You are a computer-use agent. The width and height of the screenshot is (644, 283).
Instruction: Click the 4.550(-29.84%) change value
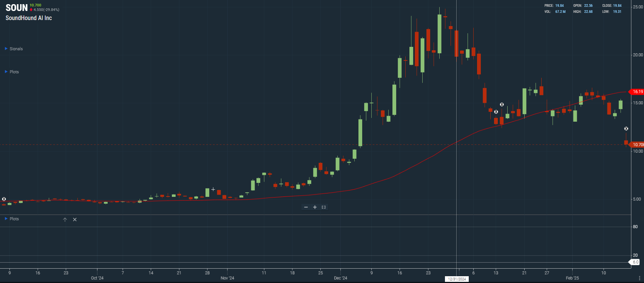46,10
